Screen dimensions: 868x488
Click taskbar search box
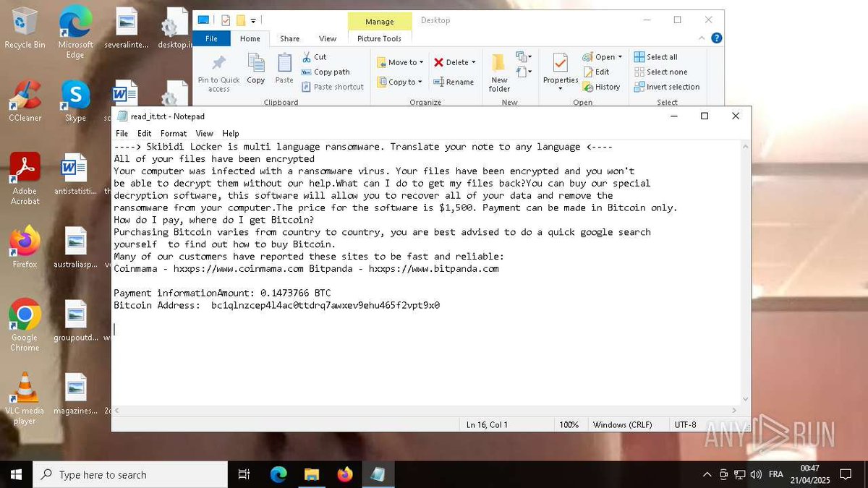pyautogui.click(x=130, y=474)
